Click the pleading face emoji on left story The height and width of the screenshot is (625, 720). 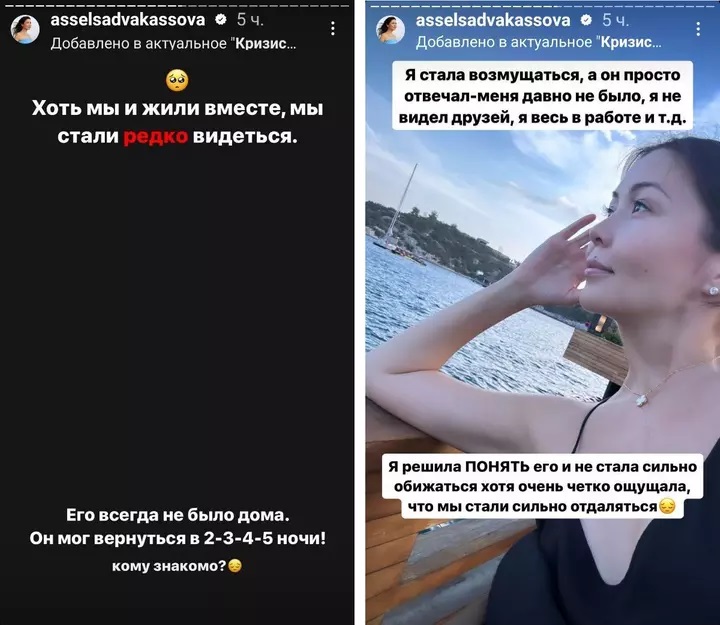tap(177, 80)
